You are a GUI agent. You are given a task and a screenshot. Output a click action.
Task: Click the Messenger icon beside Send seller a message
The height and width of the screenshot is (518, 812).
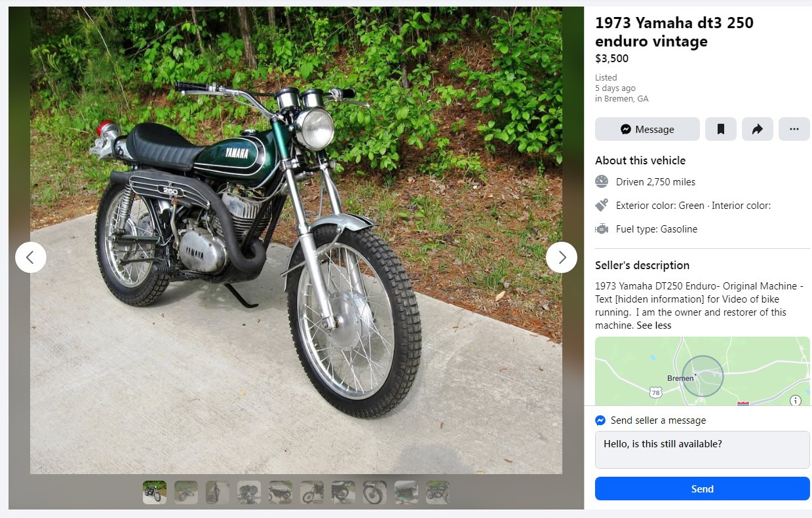(x=600, y=420)
